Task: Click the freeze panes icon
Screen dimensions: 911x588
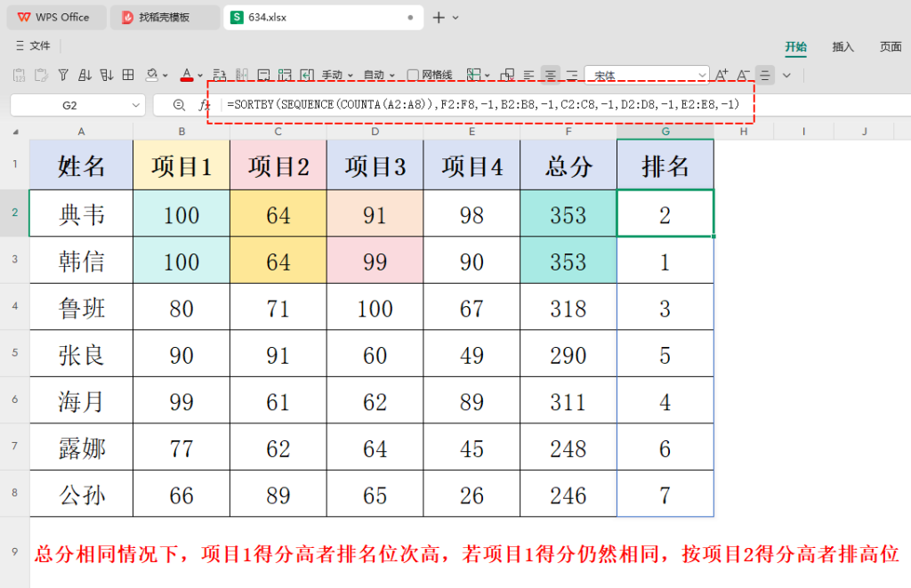Action: coord(242,75)
